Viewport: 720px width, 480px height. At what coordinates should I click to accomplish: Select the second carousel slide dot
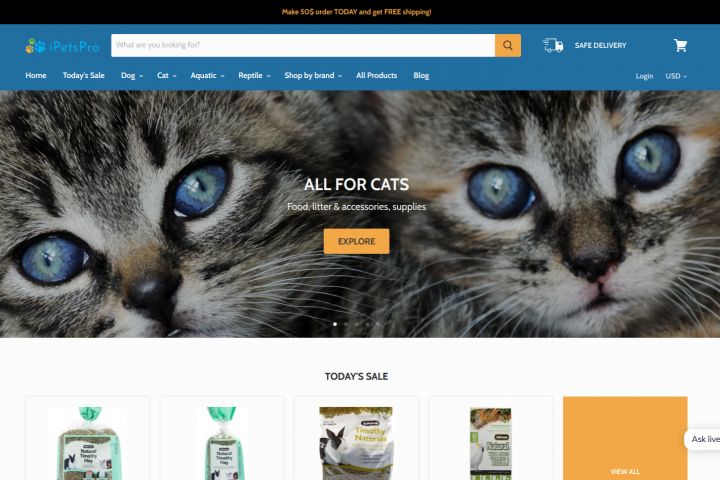346,324
